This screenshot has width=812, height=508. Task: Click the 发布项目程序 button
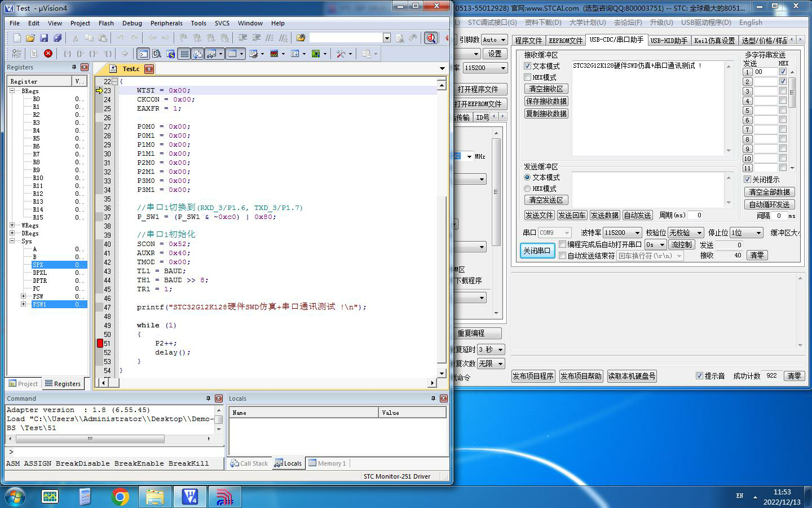coord(533,376)
